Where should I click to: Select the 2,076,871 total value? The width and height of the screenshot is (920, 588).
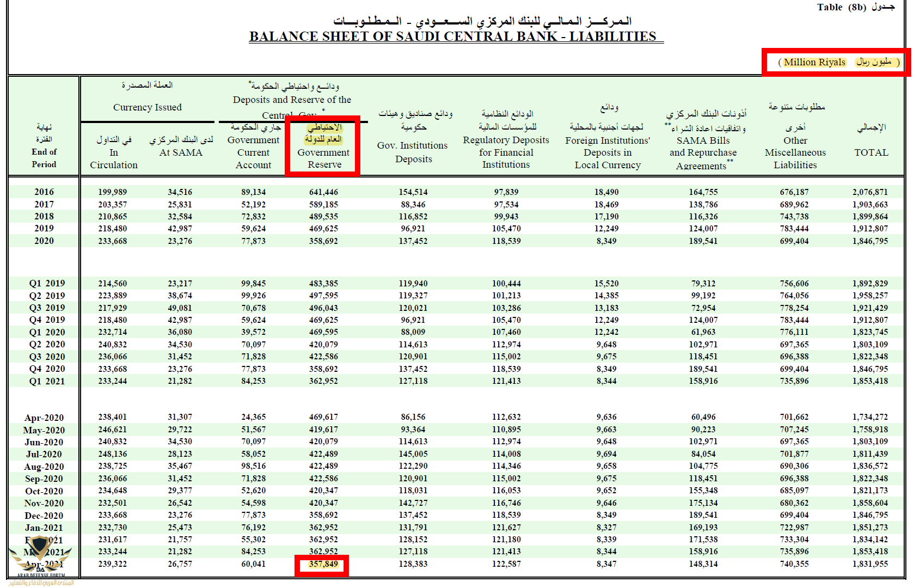pyautogui.click(x=870, y=192)
